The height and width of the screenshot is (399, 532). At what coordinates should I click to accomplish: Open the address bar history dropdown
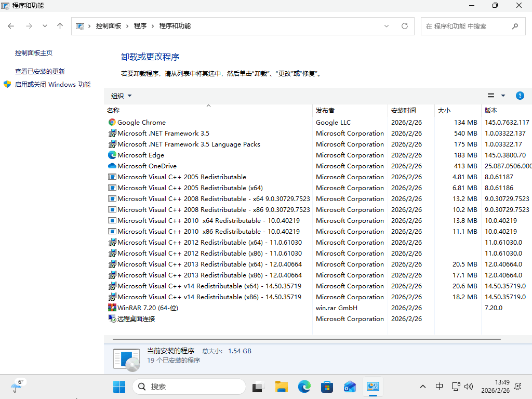click(387, 25)
